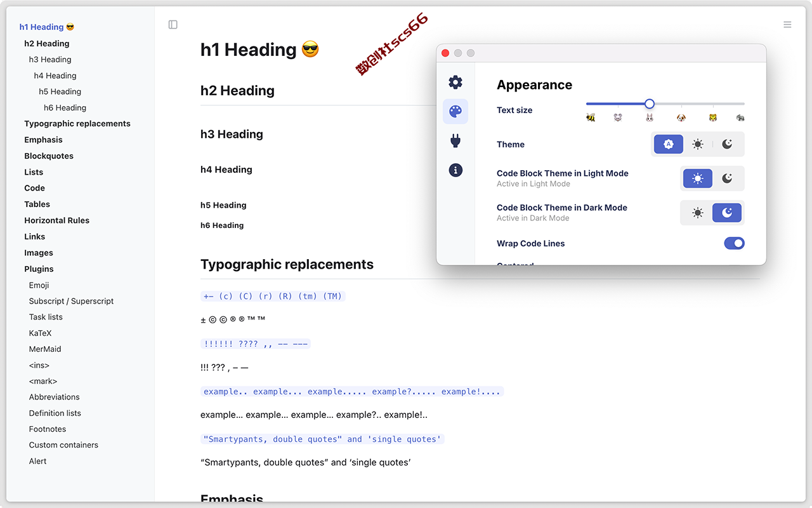Open Abbreviations outline entry
812x508 pixels.
54,397
